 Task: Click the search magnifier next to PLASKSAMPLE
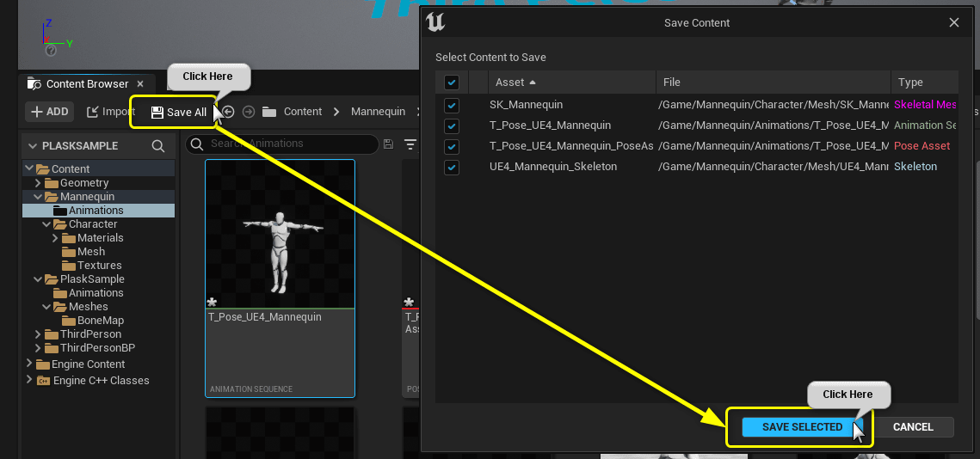158,146
